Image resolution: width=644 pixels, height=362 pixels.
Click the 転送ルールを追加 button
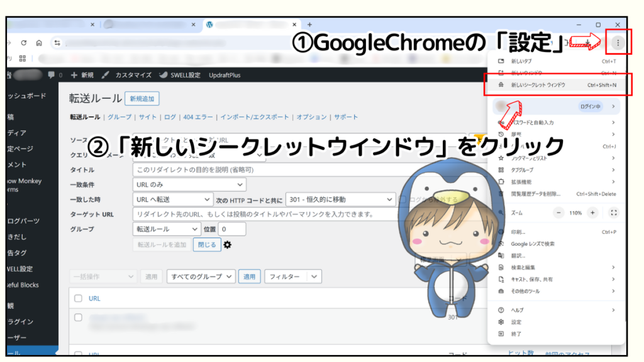tap(162, 244)
